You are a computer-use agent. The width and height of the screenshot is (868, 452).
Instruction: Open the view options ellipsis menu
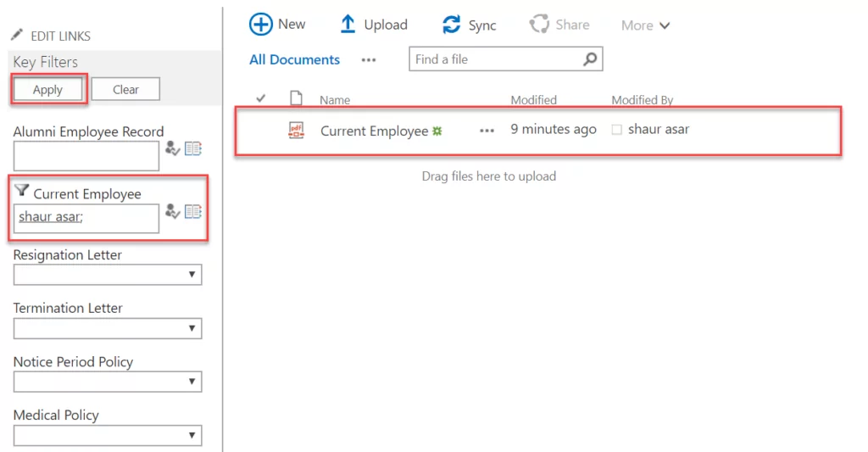pos(369,60)
